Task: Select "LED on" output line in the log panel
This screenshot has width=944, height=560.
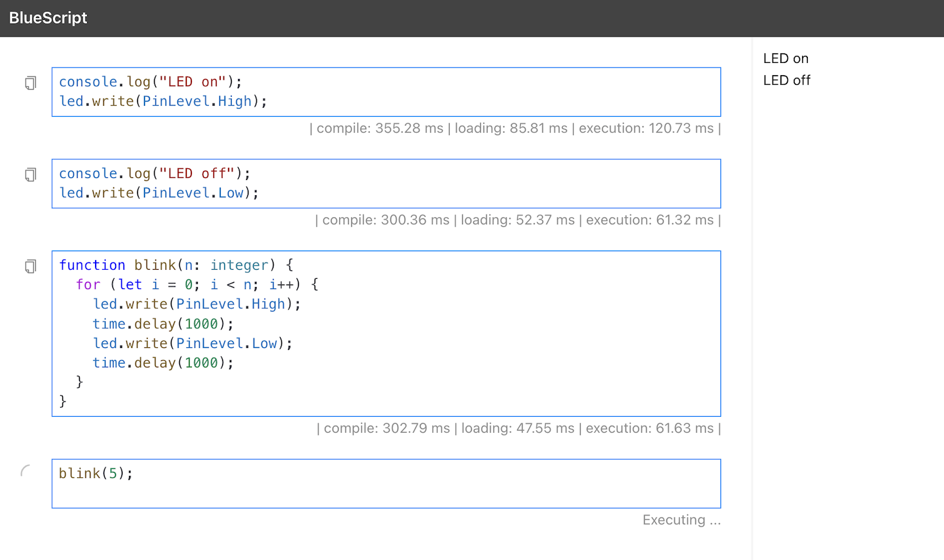Action: 785,58
